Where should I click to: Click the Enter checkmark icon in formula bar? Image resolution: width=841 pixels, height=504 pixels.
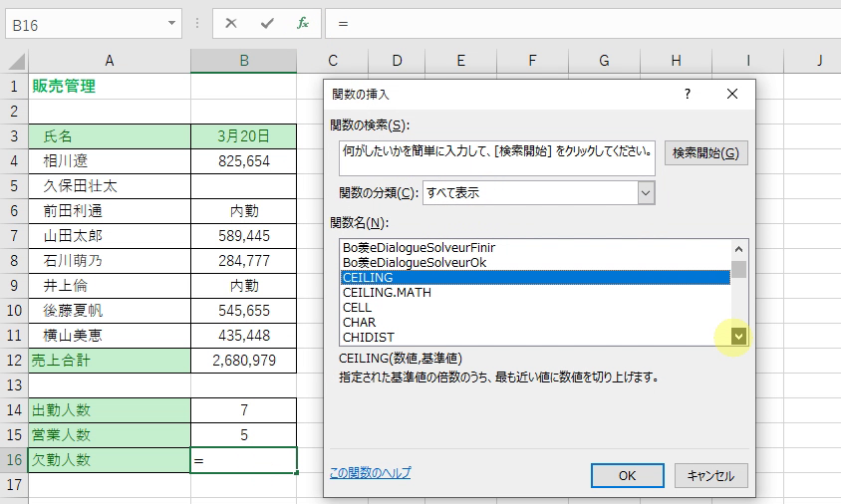tap(266, 23)
